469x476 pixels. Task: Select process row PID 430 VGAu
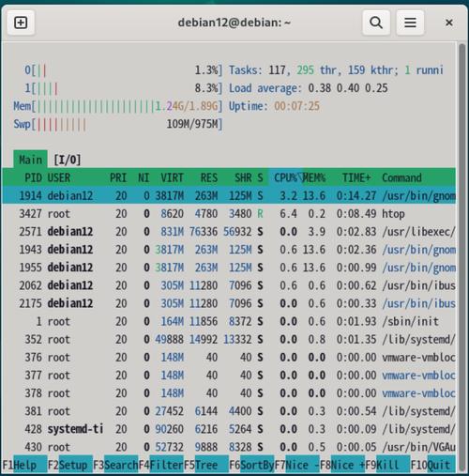[x=229, y=447]
